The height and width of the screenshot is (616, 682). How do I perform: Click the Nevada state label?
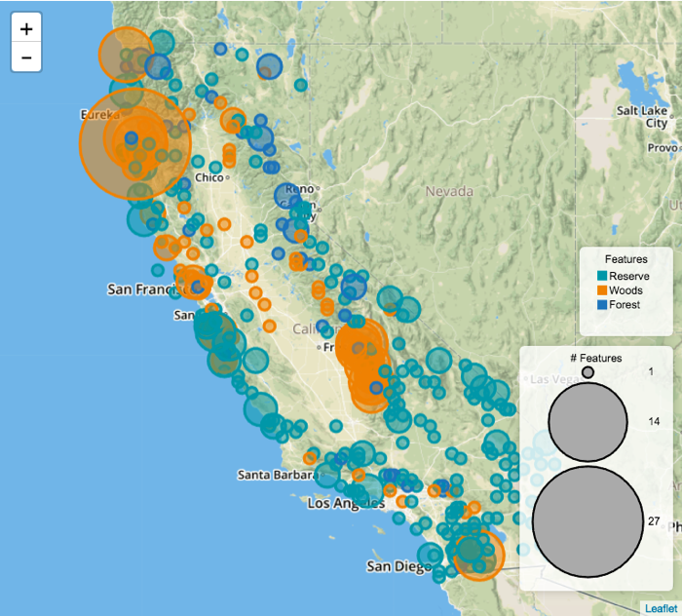(448, 191)
